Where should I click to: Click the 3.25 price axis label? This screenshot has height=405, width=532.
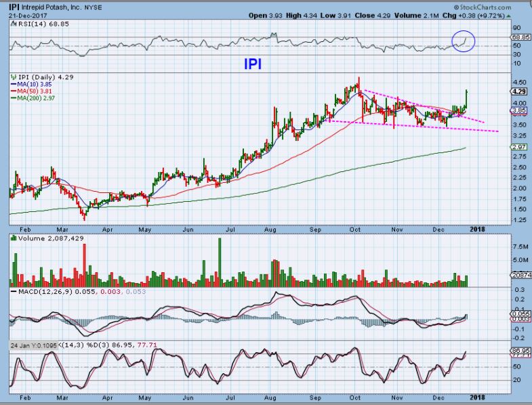(x=520, y=135)
